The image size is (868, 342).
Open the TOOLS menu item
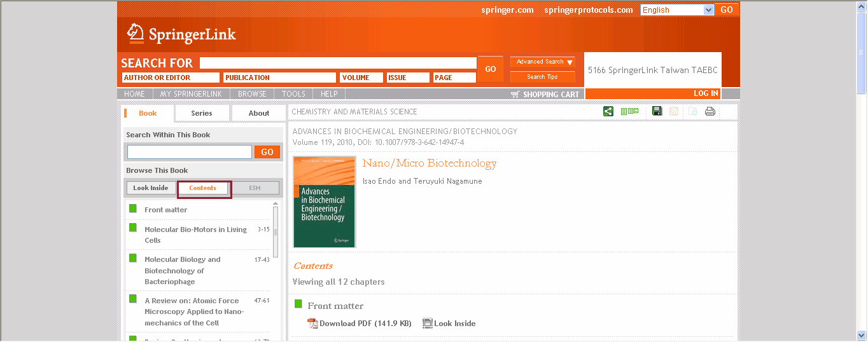coord(293,94)
